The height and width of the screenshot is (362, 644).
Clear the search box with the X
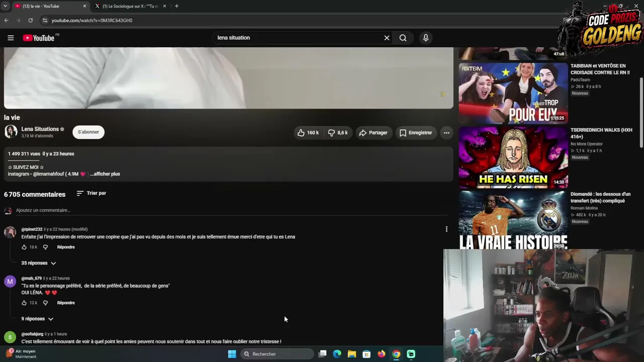coord(387,38)
